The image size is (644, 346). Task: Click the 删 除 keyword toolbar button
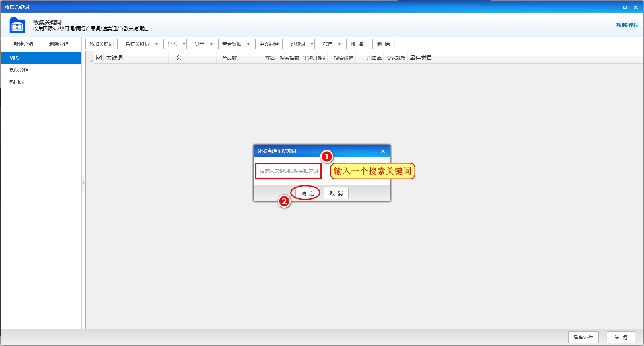click(383, 44)
